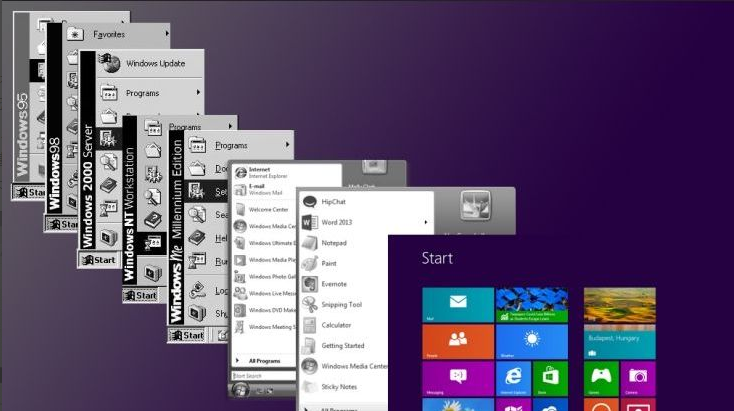This screenshot has height=411, width=734.
Task: Select Calculator in the start menu
Action: [x=337, y=325]
